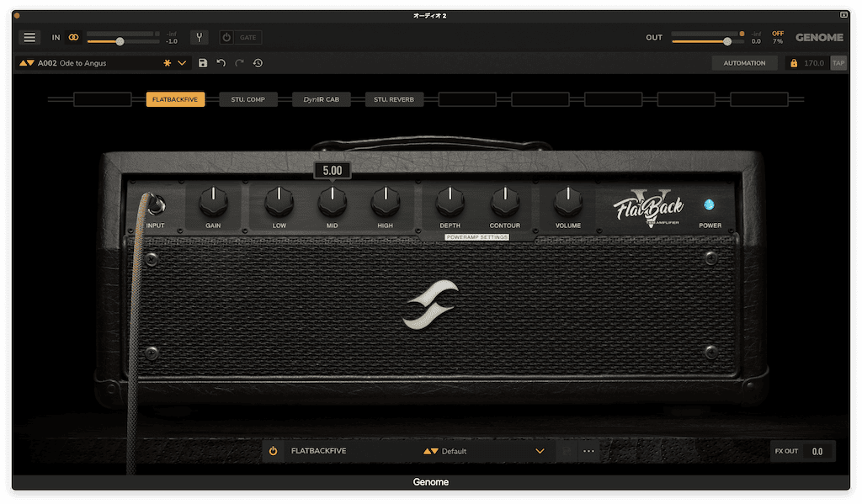Select previous component preset with Default up arrow
862x504 pixels.
427,451
